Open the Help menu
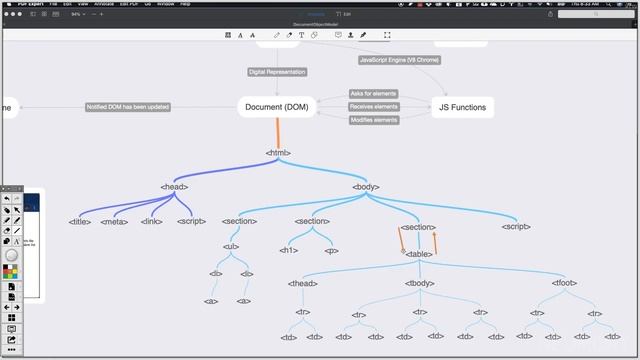 tap(185, 4)
